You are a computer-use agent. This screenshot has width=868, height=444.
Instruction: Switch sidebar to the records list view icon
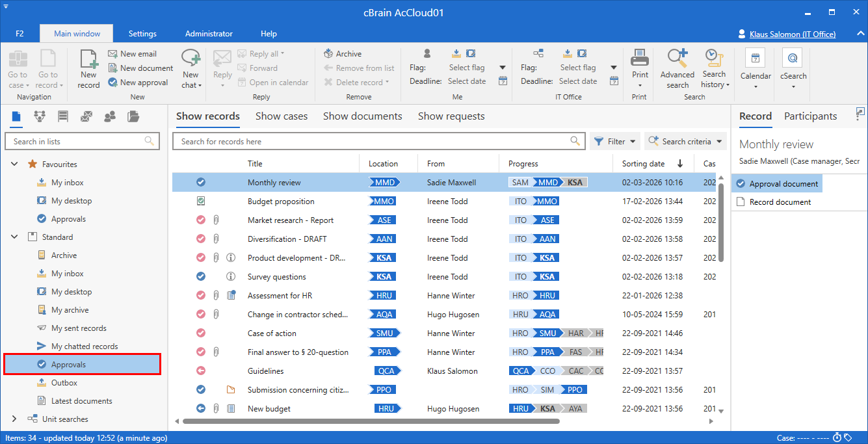pyautogui.click(x=17, y=116)
